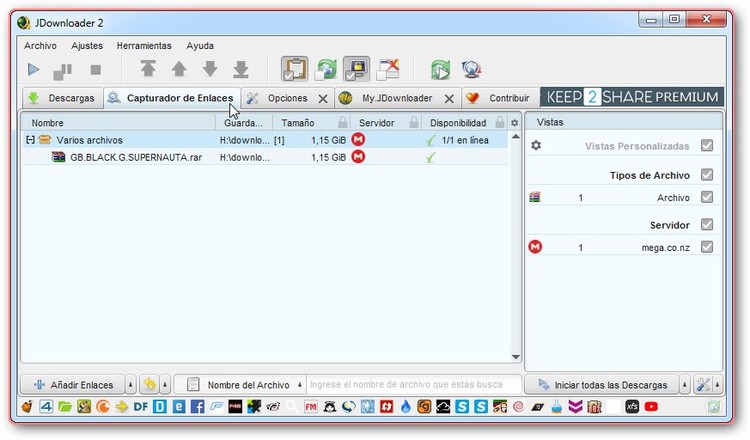Click the xfs host icon

[x=632, y=407]
